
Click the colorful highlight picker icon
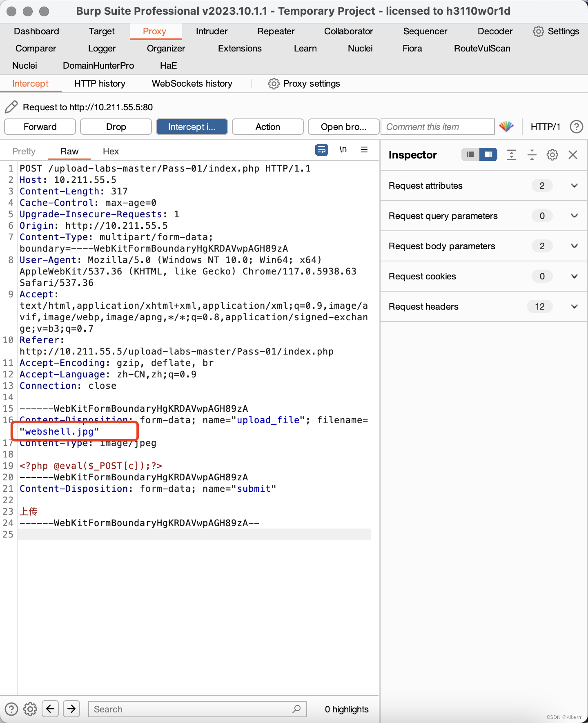[506, 127]
